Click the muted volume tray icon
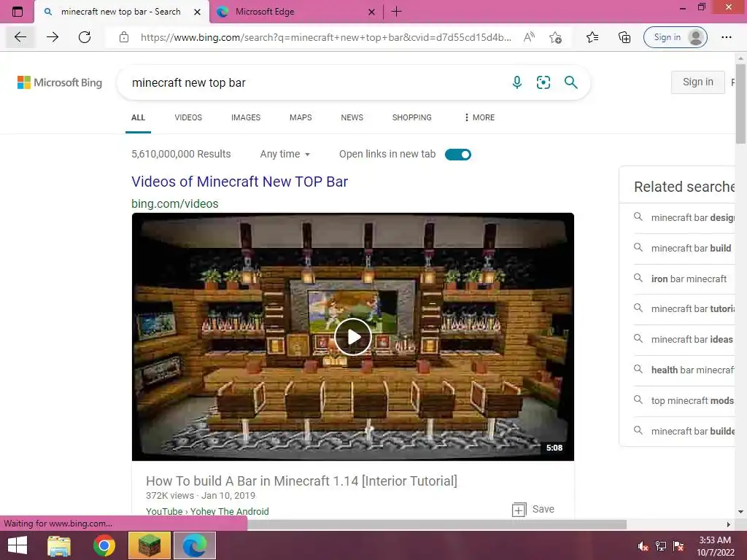Screen dimensions: 747x560 coord(643,546)
